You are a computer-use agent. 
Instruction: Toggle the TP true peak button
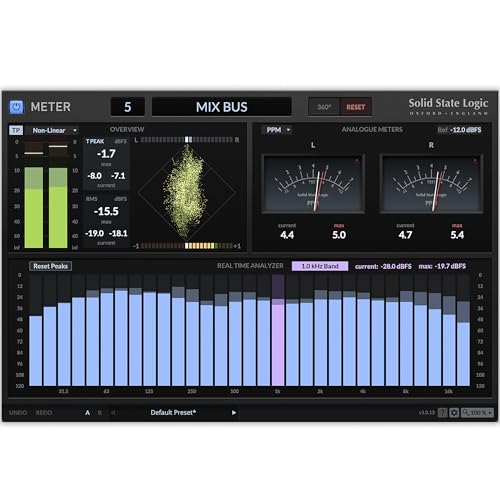[x=16, y=130]
